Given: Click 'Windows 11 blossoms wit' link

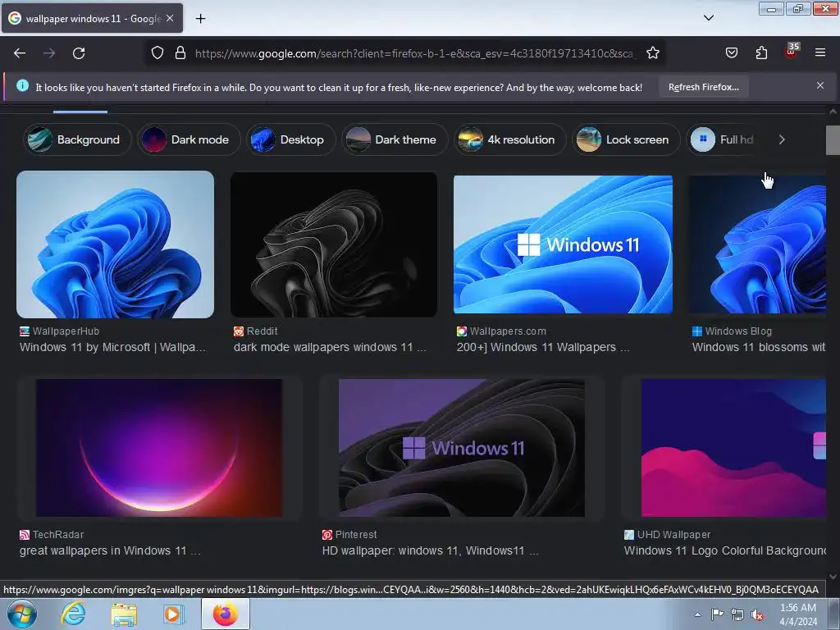Looking at the screenshot, I should click(759, 347).
